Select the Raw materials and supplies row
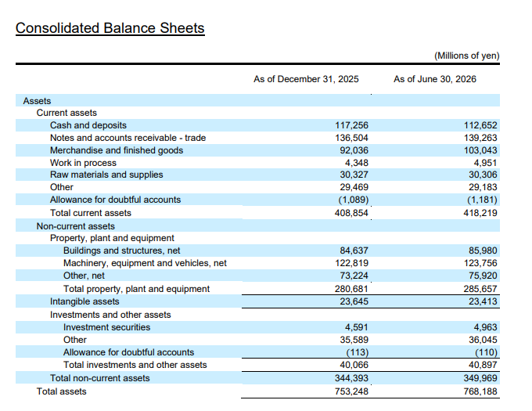 pos(257,175)
